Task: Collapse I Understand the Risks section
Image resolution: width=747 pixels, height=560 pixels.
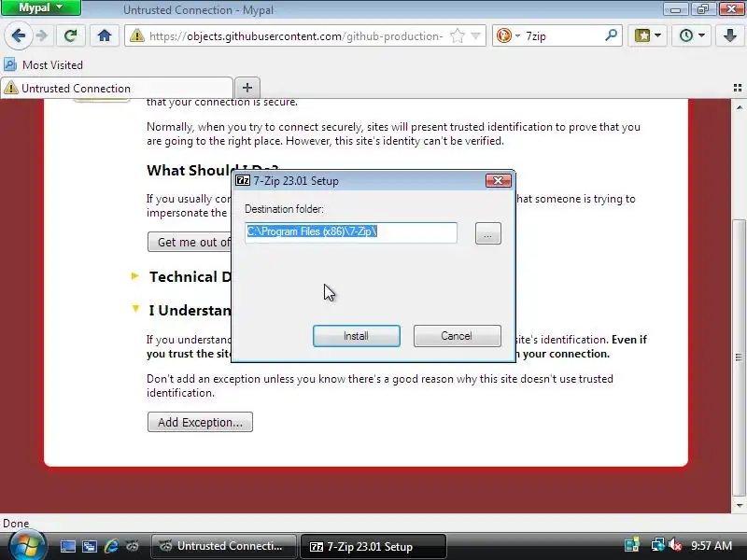Action: coord(135,309)
